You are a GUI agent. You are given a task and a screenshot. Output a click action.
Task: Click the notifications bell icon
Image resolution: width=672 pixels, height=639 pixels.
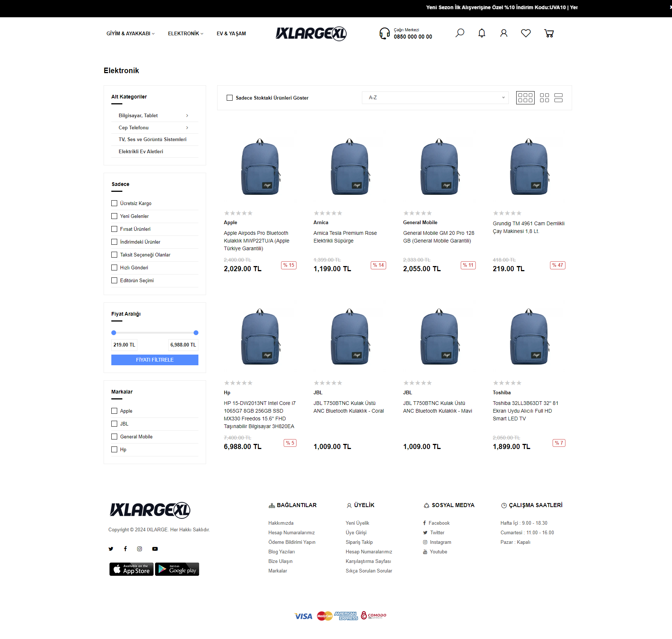[482, 33]
